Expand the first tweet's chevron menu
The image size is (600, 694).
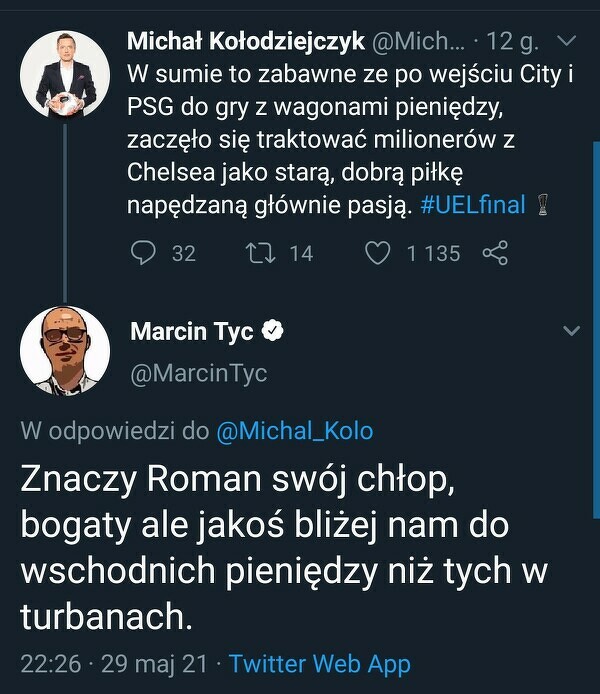coord(564,42)
